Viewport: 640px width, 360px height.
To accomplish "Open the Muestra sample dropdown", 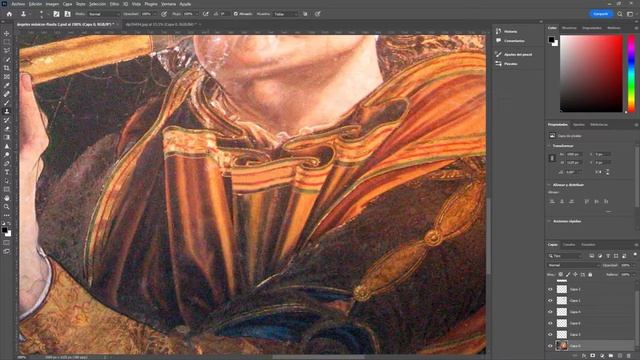I will coord(286,14).
